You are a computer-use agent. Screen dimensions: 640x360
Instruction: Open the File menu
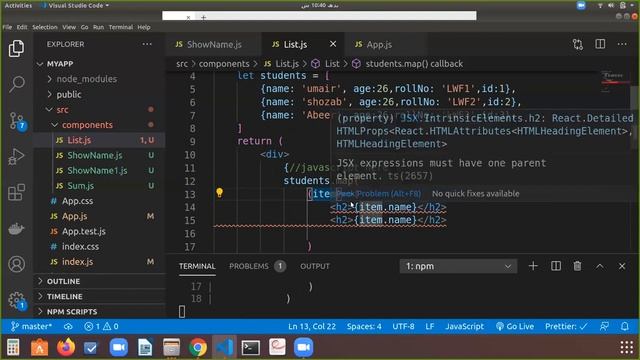click(x=7, y=27)
